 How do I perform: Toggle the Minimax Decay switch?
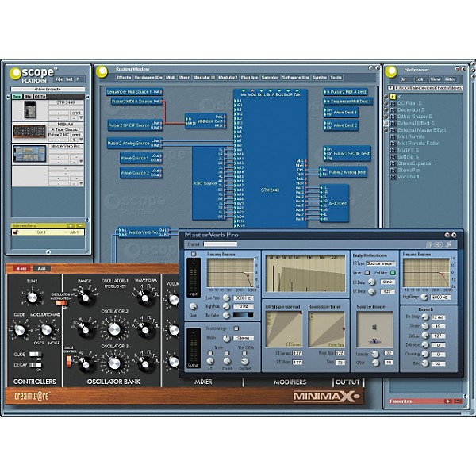coord(36,365)
